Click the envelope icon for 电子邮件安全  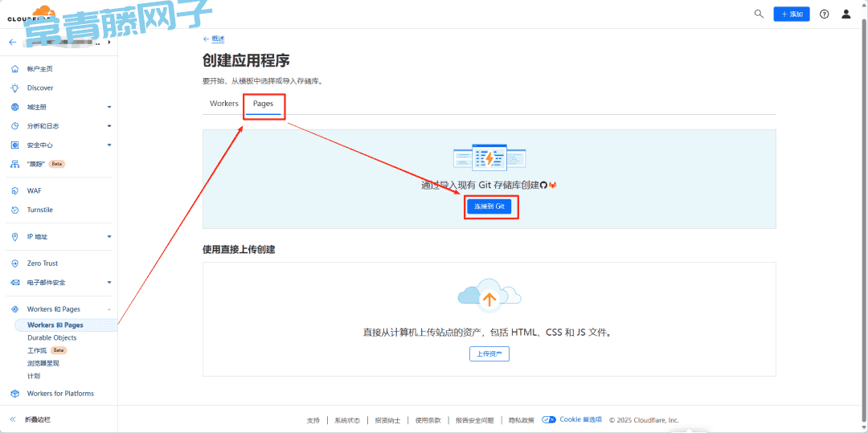tap(15, 283)
